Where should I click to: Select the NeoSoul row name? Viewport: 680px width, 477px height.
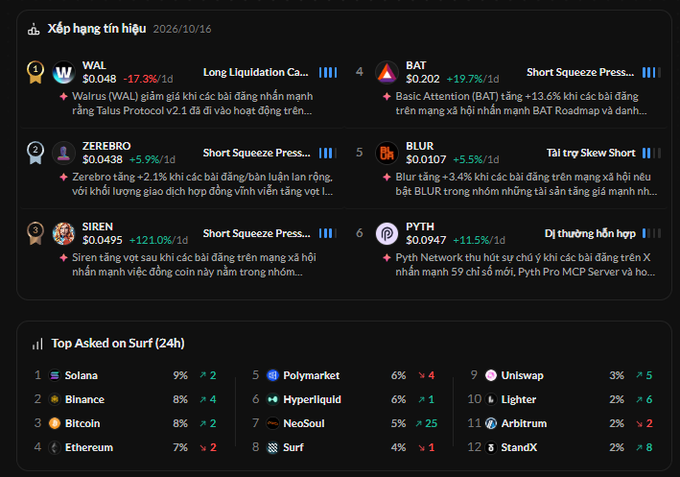coord(304,423)
